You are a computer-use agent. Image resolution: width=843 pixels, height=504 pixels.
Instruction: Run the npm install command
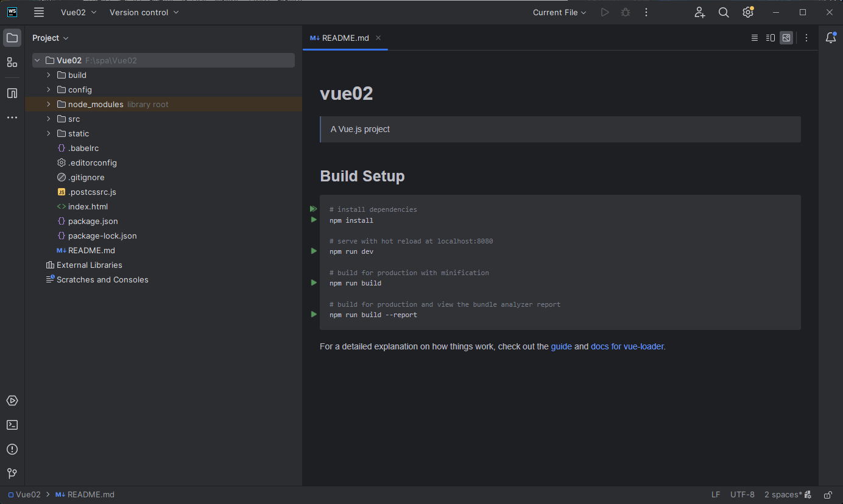314,220
